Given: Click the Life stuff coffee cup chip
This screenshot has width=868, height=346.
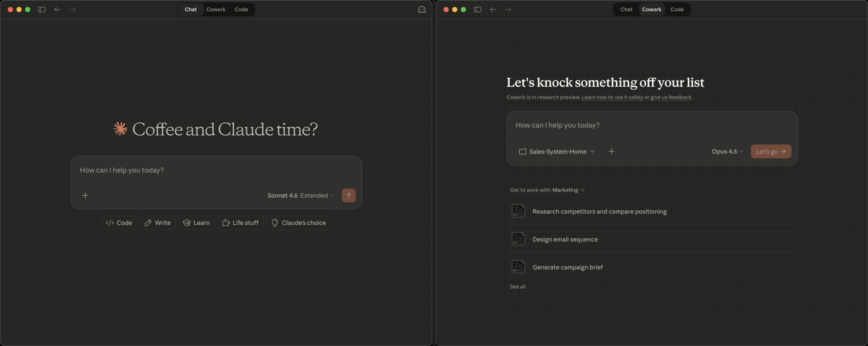Looking at the screenshot, I should 240,223.
